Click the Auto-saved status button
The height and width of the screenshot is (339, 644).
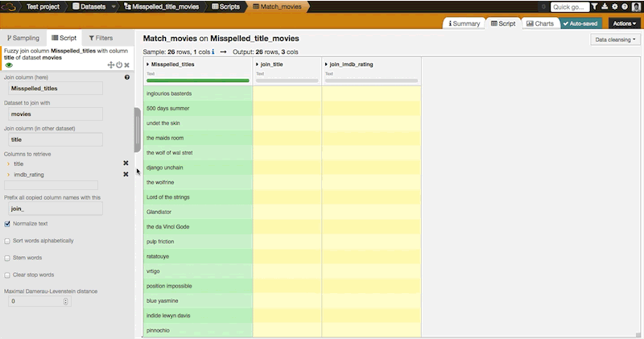pos(581,23)
